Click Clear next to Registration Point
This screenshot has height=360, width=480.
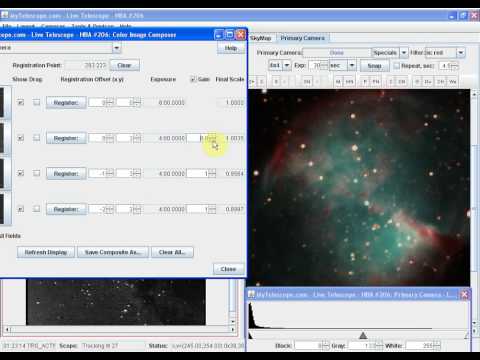(124, 65)
